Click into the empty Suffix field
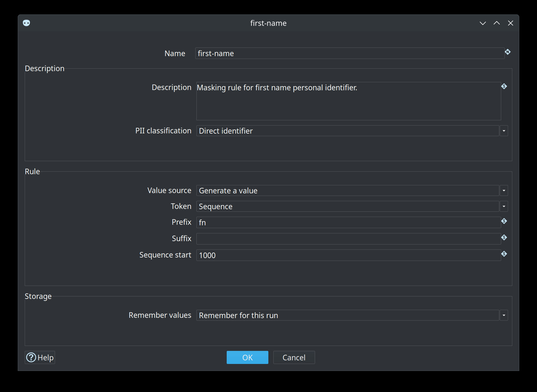Image resolution: width=537 pixels, height=392 pixels. [349, 239]
